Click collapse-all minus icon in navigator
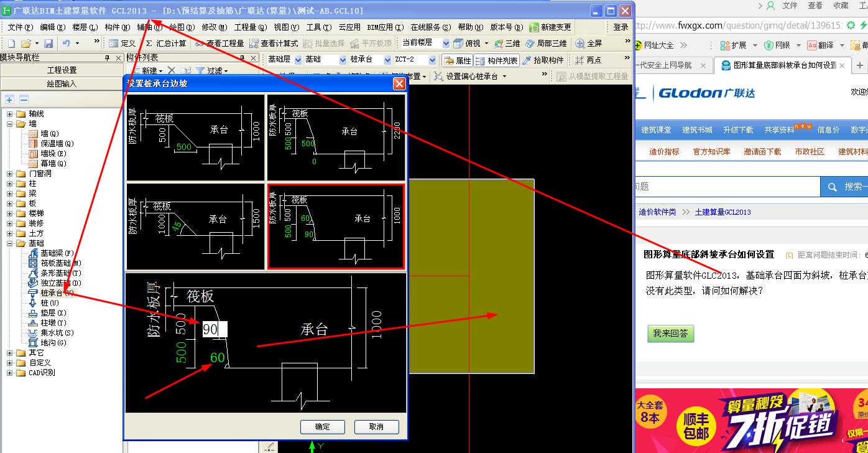Screen dimensions: 868x453 point(24,100)
